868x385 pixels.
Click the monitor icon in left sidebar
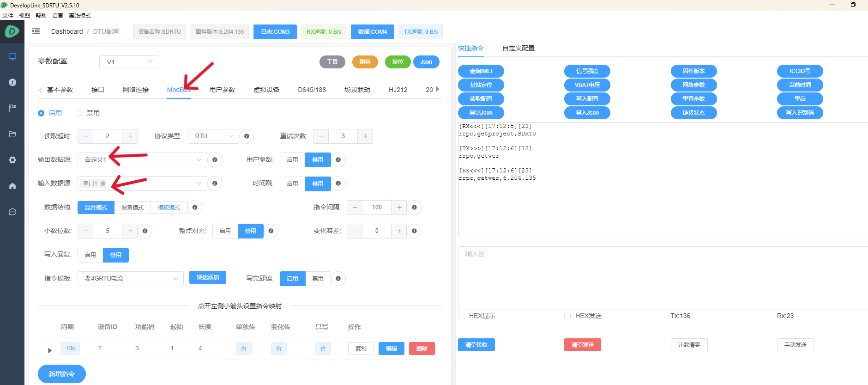(x=12, y=57)
